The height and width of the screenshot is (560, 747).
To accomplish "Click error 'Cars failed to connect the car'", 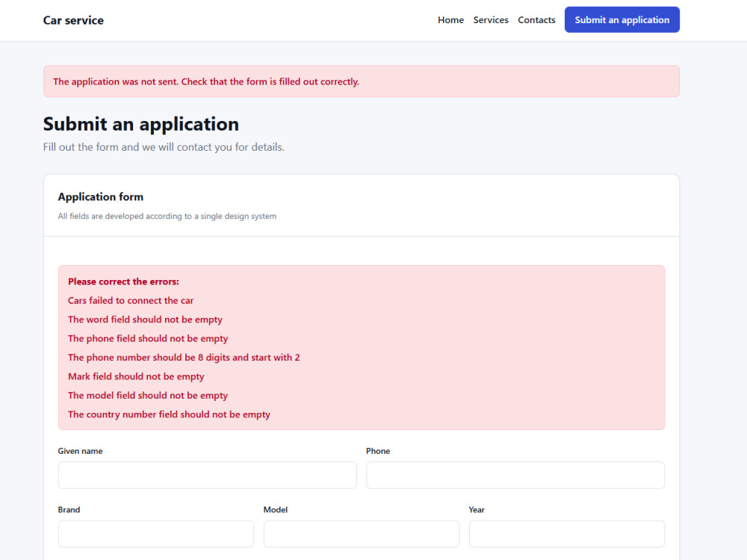I will click(131, 300).
